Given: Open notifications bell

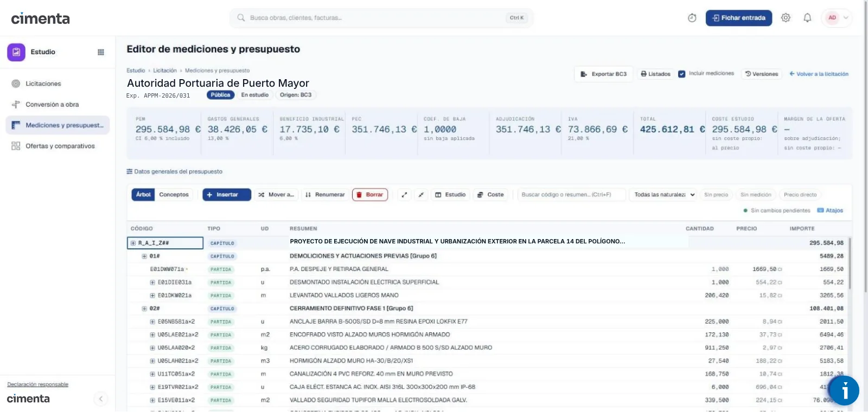Looking at the screenshot, I should [807, 18].
